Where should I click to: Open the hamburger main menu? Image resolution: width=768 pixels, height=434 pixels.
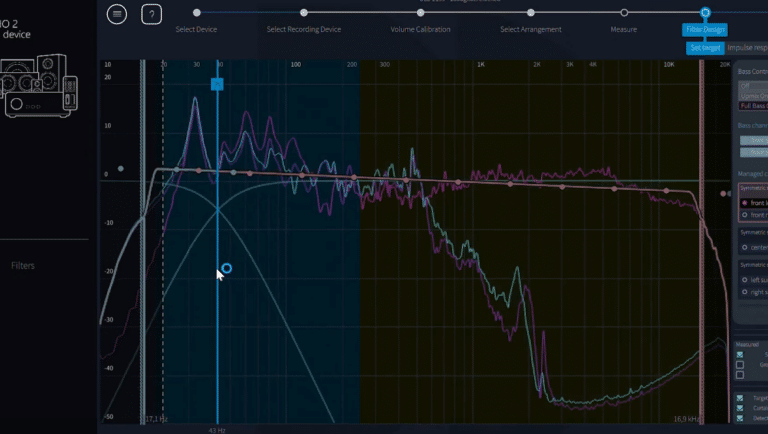pyautogui.click(x=117, y=14)
